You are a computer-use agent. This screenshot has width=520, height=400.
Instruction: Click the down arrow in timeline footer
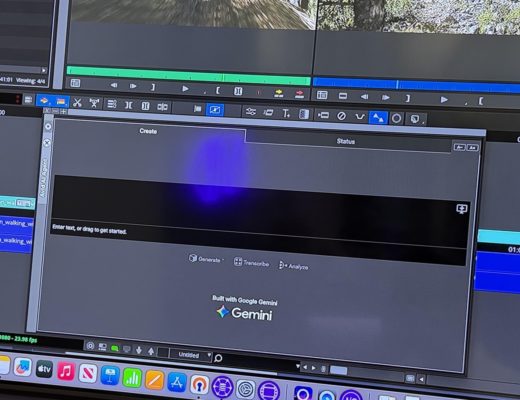(139, 350)
